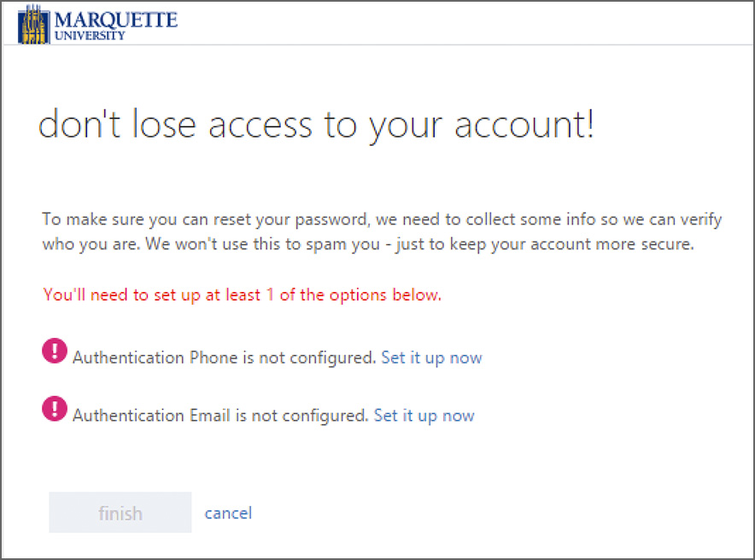Click the "don't lose access" page heading

click(x=316, y=125)
